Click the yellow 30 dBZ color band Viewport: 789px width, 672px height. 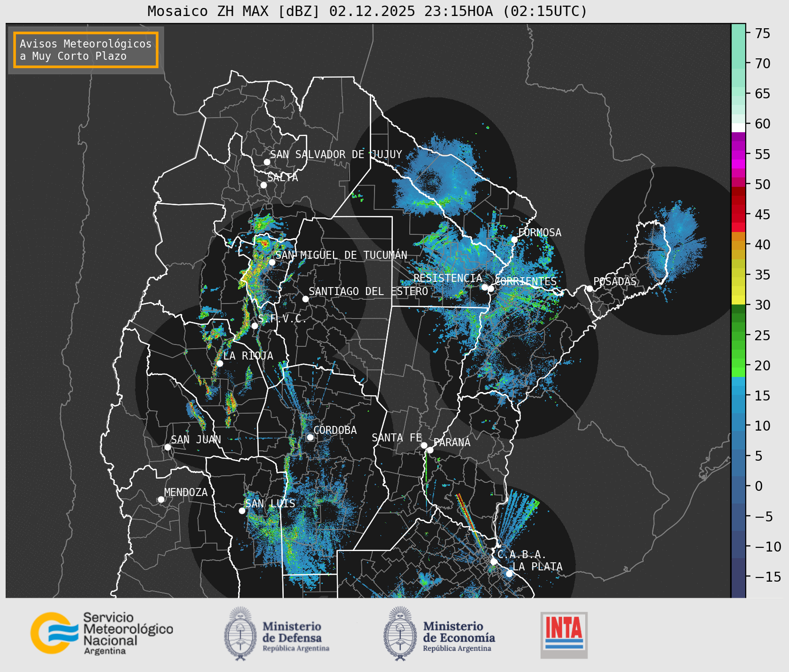[738, 300]
